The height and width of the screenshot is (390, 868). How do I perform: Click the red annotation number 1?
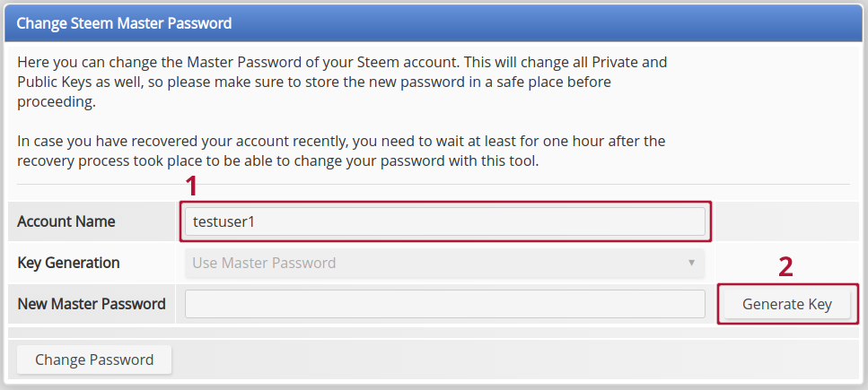190,186
